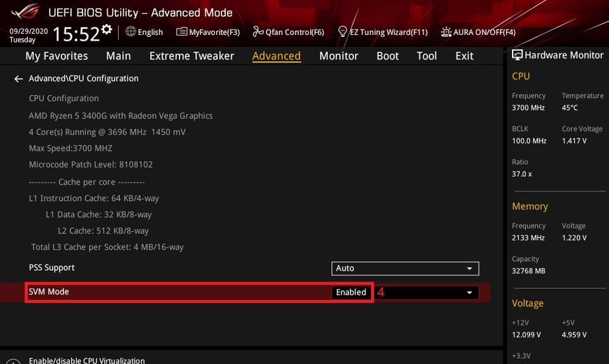Click the CPU section heading in Hardware Monitor
Viewport: 609px width, 364px height.
521,77
